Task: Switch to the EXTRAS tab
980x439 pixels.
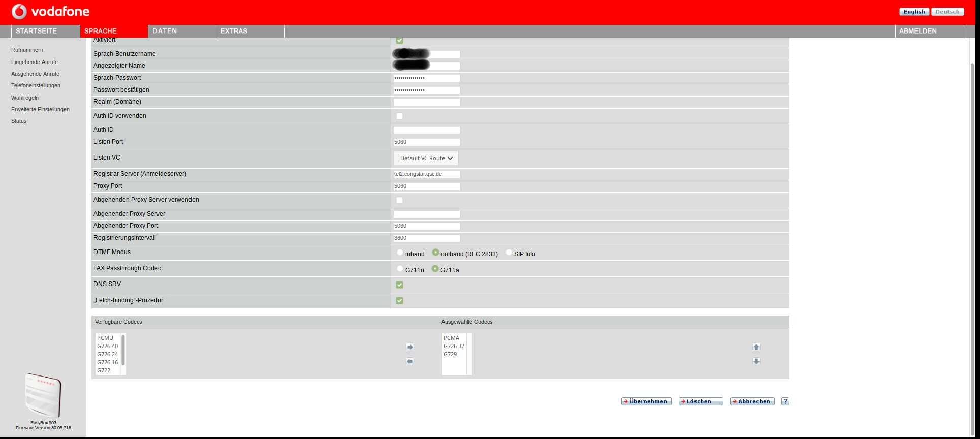Action: [x=234, y=31]
